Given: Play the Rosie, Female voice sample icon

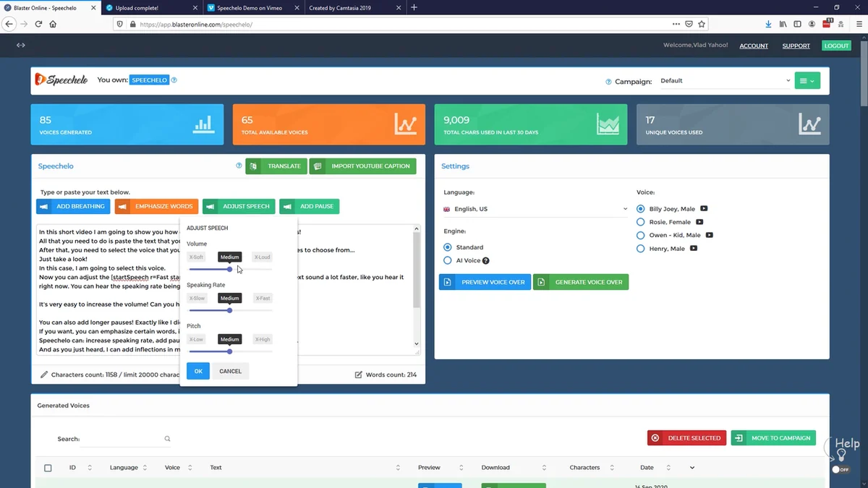Looking at the screenshot, I should coord(699,222).
